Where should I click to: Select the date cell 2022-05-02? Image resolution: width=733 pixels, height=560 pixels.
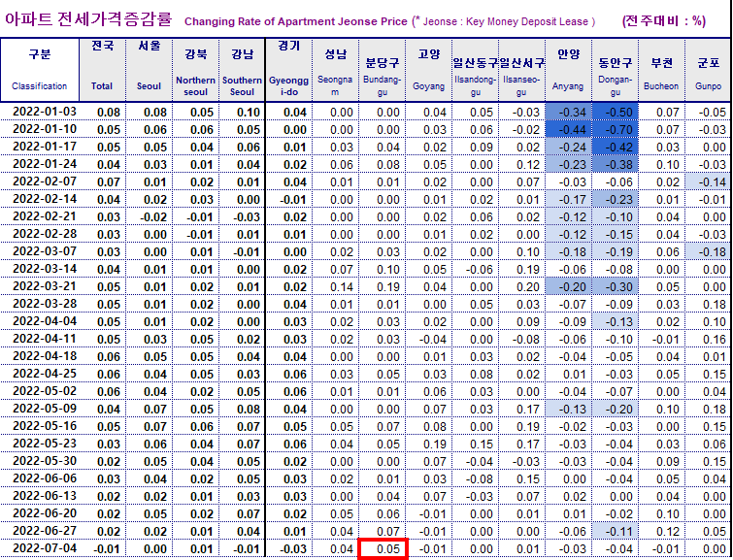pyautogui.click(x=40, y=391)
